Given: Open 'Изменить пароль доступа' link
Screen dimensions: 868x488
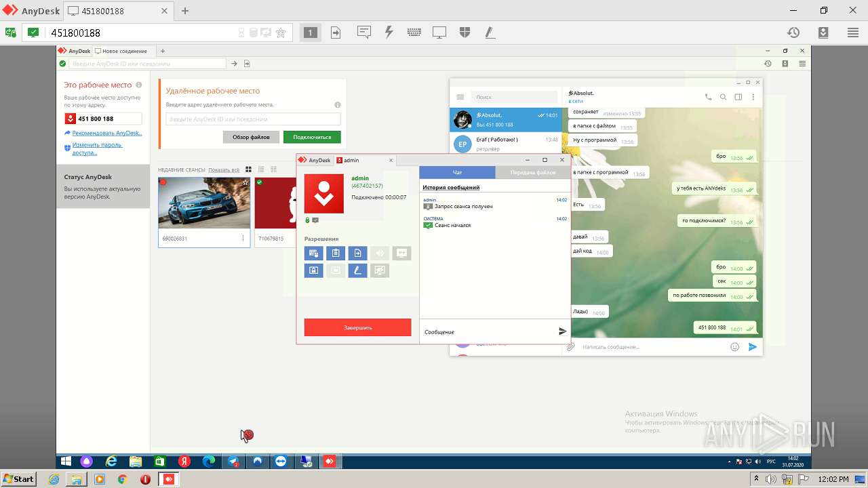Looking at the screenshot, I should click(97, 148).
